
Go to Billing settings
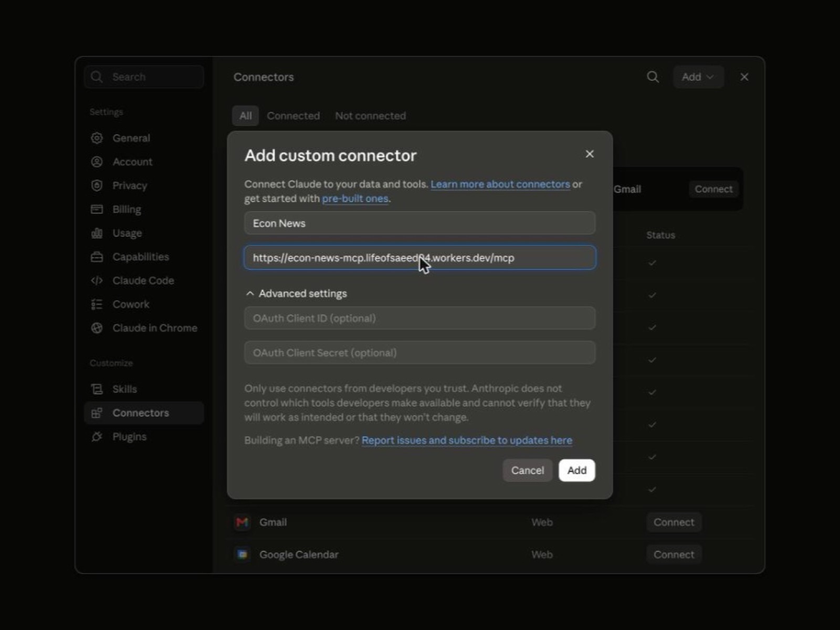click(x=144, y=209)
